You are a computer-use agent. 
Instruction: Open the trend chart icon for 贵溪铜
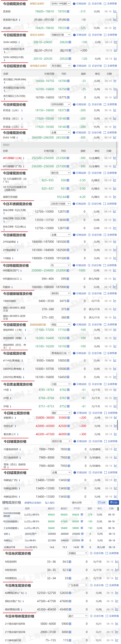click(x=115, y=11)
